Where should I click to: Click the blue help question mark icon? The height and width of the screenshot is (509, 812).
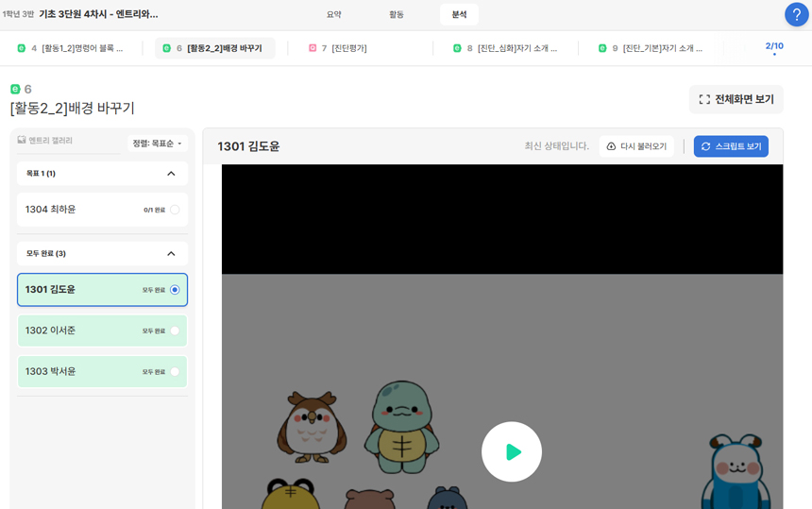coord(796,15)
